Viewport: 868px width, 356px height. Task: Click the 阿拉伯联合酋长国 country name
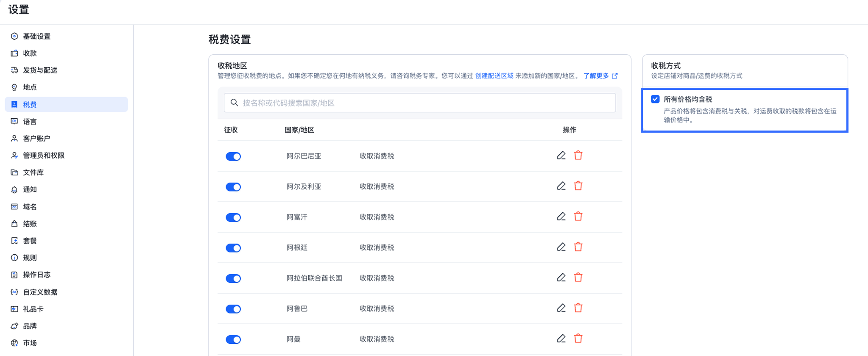[314, 278]
